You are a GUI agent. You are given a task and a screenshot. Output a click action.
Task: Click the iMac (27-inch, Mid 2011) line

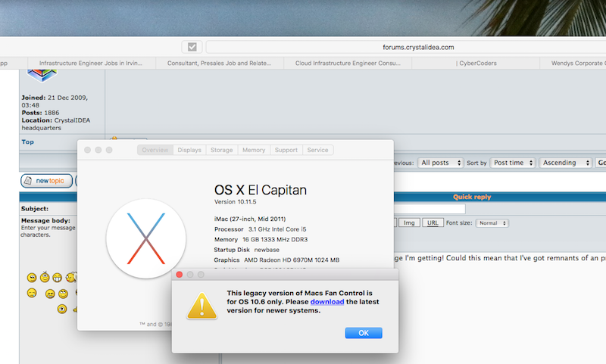click(x=250, y=219)
